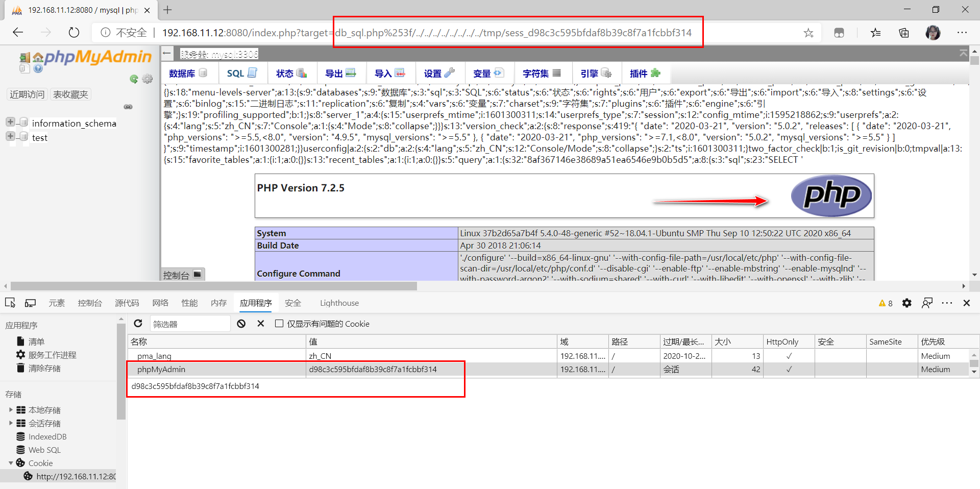This screenshot has height=489, width=980.
Task: Close the DevTools panel
Action: pyautogui.click(x=967, y=303)
